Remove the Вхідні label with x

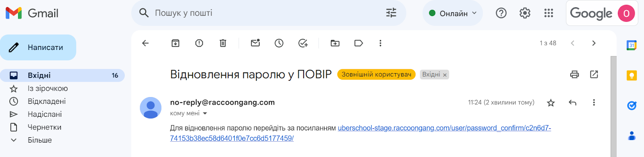point(445,75)
